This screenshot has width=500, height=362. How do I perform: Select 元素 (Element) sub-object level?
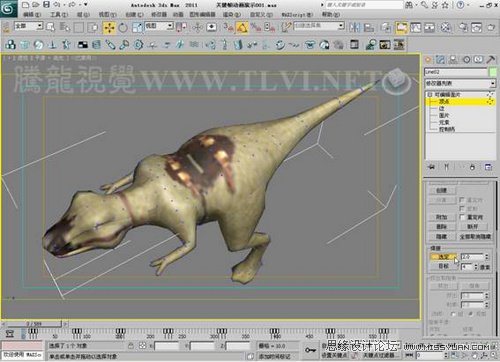point(444,122)
